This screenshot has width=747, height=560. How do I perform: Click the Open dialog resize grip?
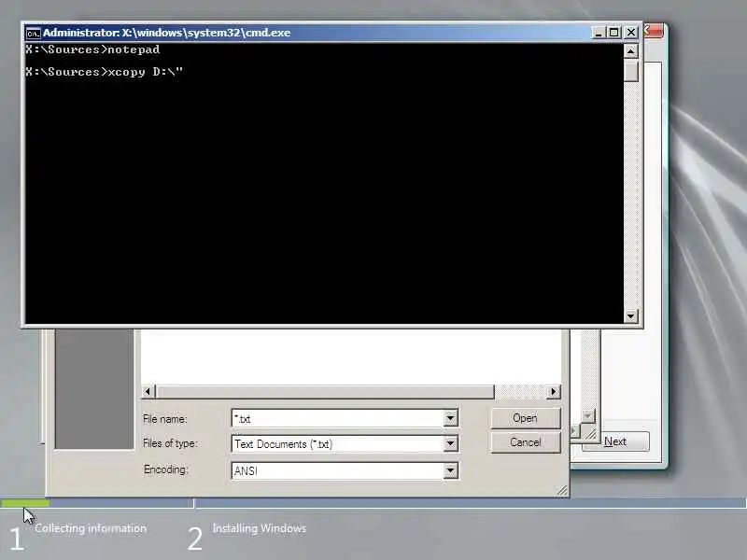click(x=563, y=491)
